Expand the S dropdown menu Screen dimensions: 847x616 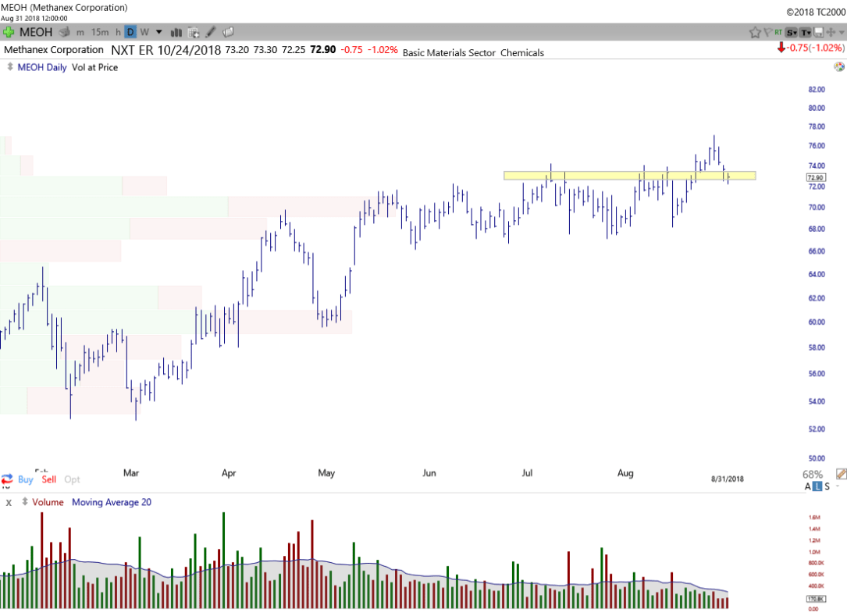point(791,32)
